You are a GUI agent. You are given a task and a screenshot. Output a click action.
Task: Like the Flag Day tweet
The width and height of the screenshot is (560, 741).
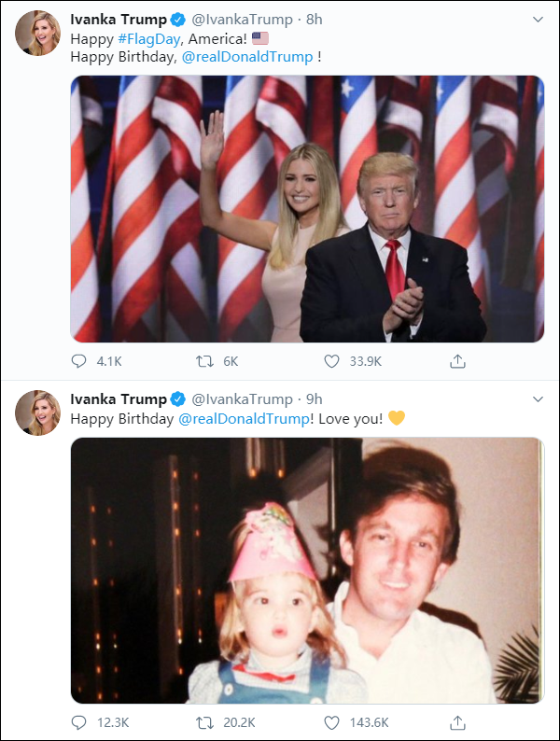(x=331, y=361)
